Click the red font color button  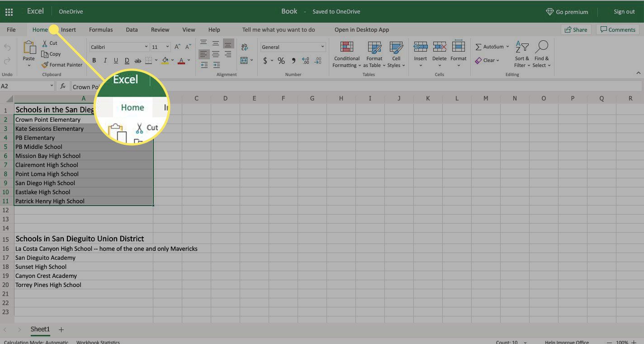point(181,61)
